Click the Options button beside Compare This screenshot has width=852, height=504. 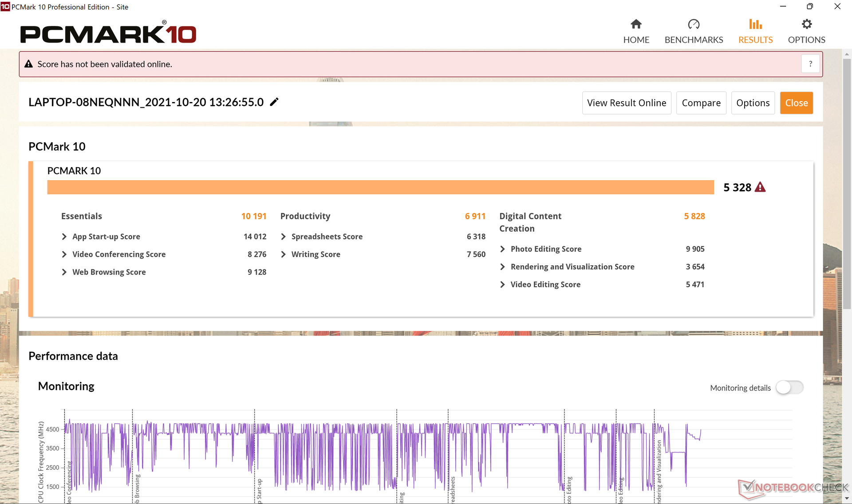tap(753, 103)
